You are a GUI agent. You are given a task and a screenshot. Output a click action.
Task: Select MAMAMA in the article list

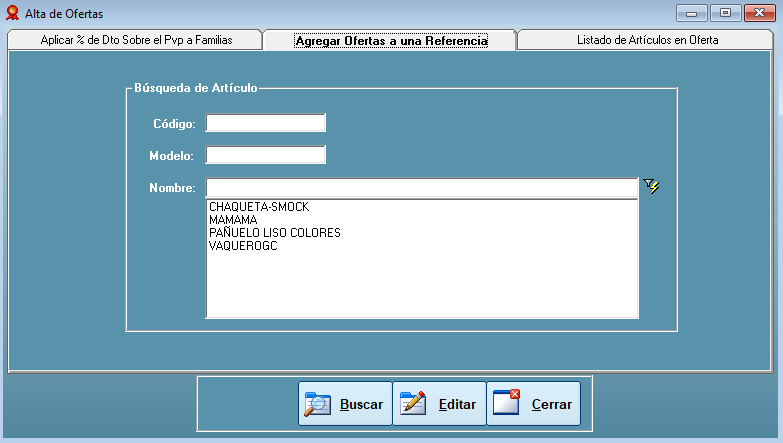click(422, 220)
